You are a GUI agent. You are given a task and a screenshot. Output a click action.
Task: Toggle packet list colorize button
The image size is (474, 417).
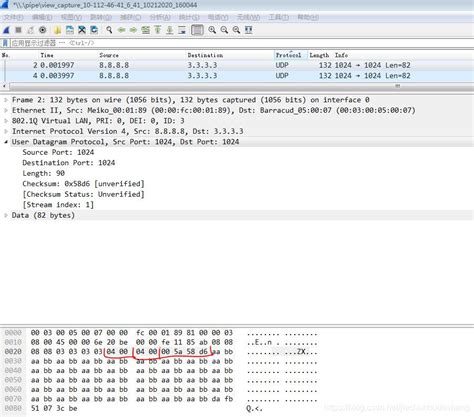coord(197,30)
